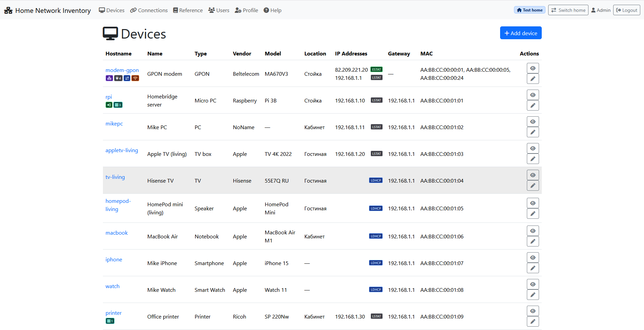Click the purple network badge under modem-gpon
The width and height of the screenshot is (644, 330).
(x=109, y=78)
